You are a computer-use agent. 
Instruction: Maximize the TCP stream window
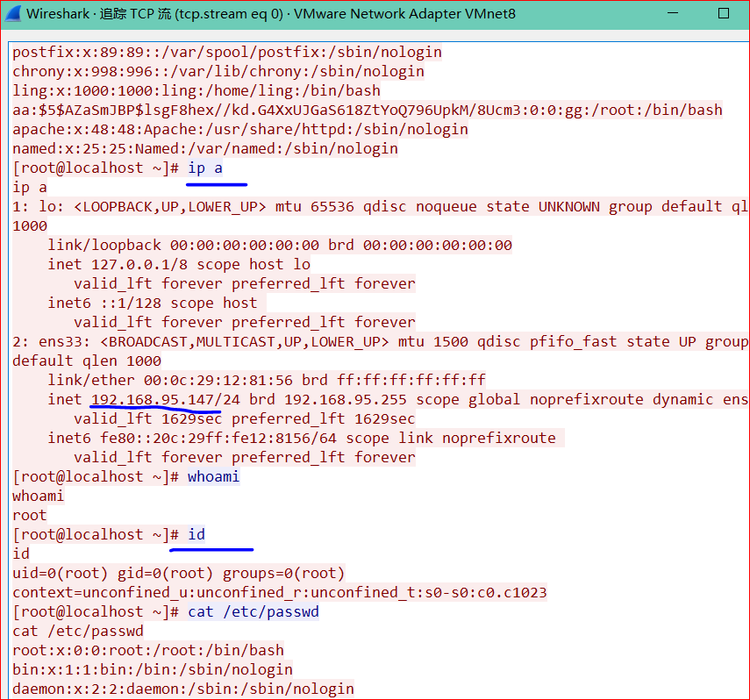point(721,14)
